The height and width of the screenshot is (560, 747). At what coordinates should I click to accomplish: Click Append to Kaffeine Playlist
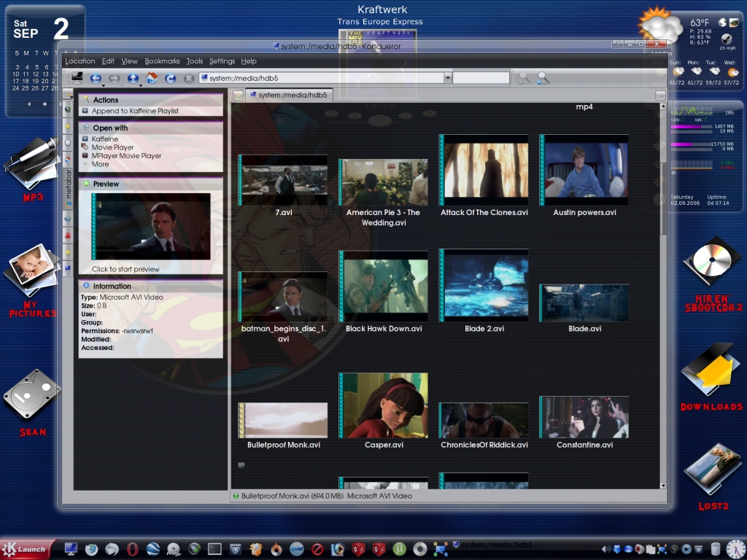click(135, 111)
